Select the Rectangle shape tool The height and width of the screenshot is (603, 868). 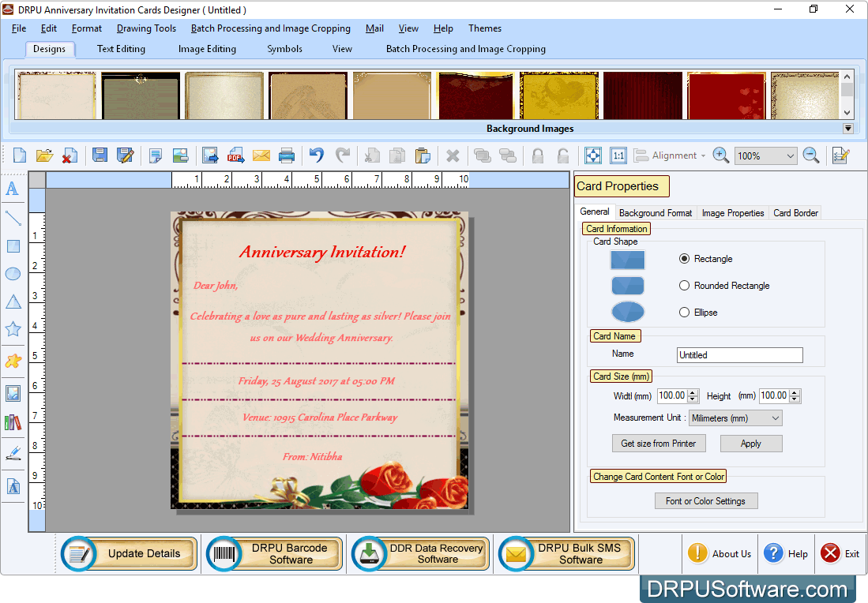[13, 246]
